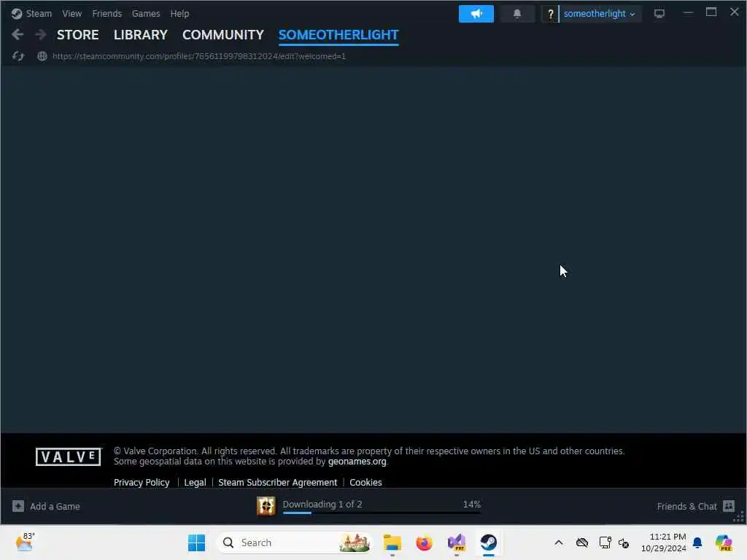Click the Steam logo icon

[17, 14]
